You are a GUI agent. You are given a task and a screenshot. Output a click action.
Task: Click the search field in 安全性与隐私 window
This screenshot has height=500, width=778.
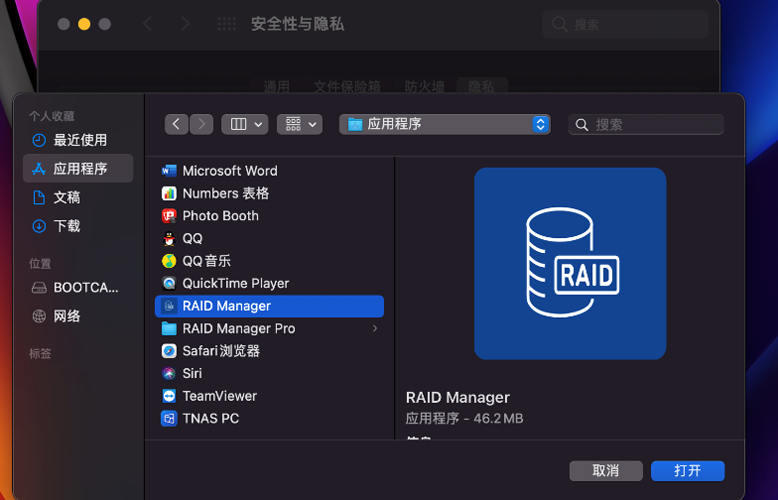point(626,24)
